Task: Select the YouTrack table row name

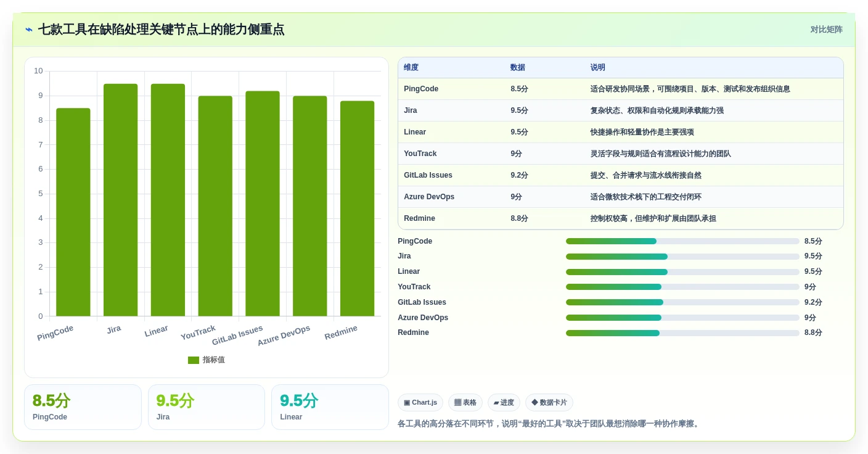Action: (420, 154)
